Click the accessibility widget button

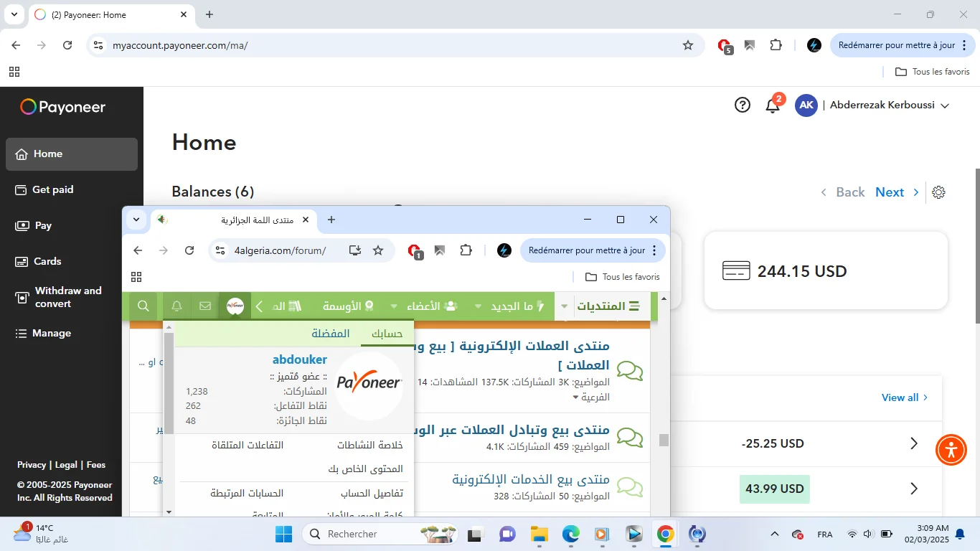click(x=951, y=450)
